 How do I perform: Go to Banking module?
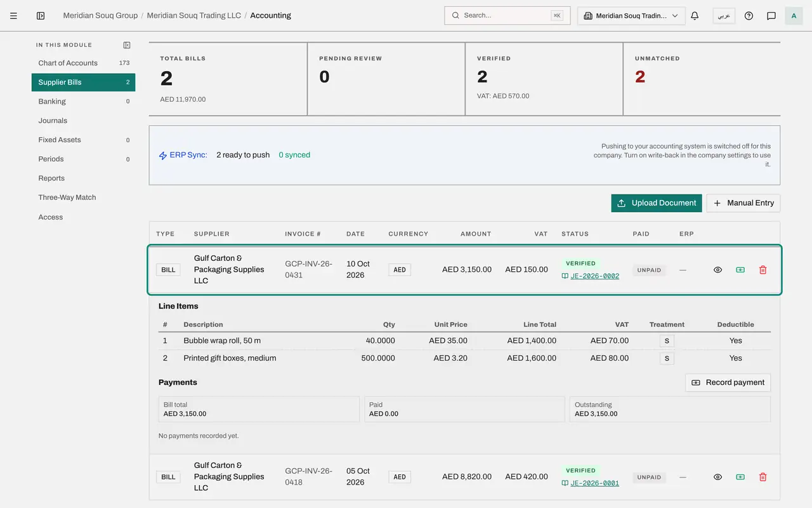pyautogui.click(x=83, y=102)
